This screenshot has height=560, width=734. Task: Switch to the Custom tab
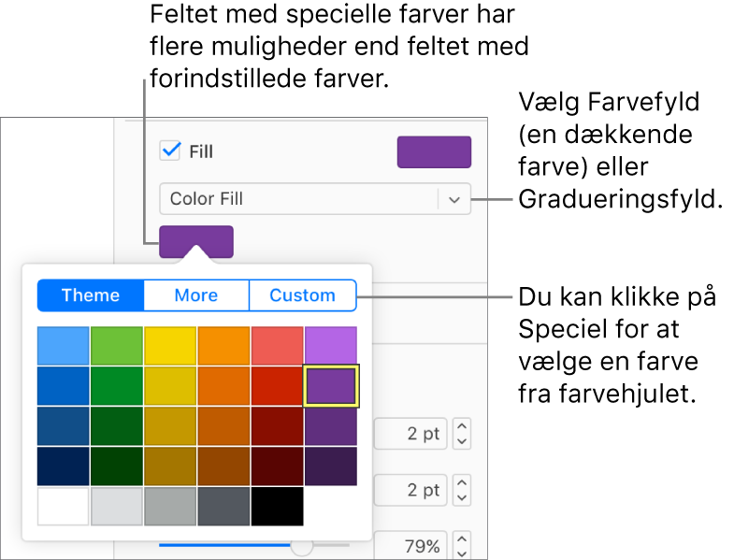coord(302,295)
